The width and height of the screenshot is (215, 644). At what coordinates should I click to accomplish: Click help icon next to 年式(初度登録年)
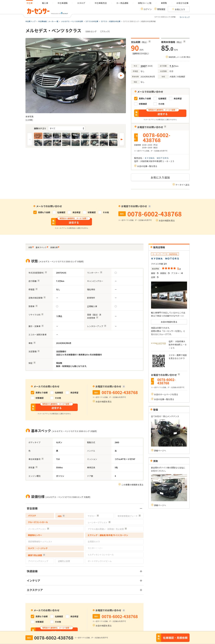pyautogui.click(x=46, y=272)
